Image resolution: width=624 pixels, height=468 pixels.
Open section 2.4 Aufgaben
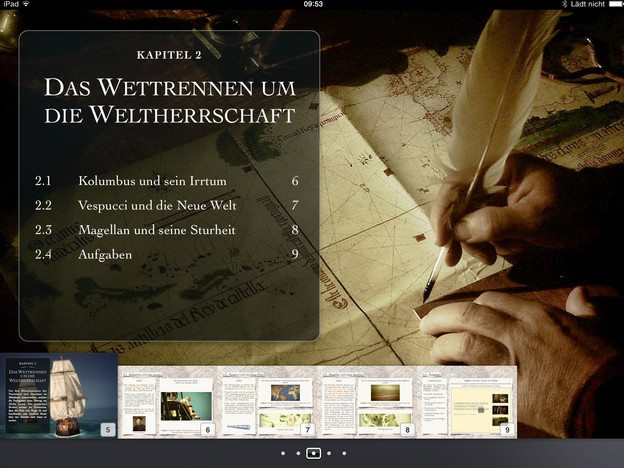[105, 256]
